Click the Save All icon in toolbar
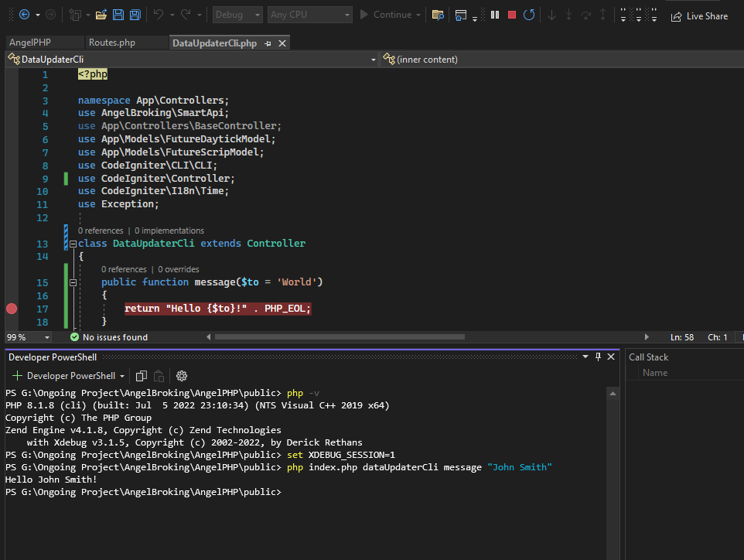This screenshot has width=744, height=560. (x=135, y=15)
